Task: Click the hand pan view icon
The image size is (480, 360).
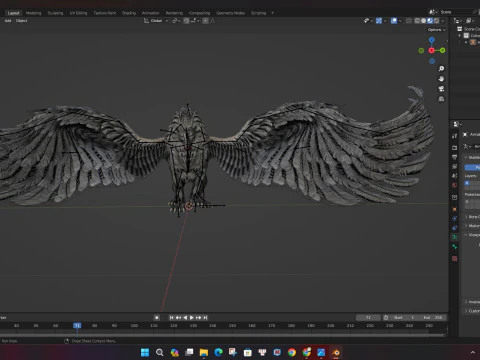Action: 441,79
